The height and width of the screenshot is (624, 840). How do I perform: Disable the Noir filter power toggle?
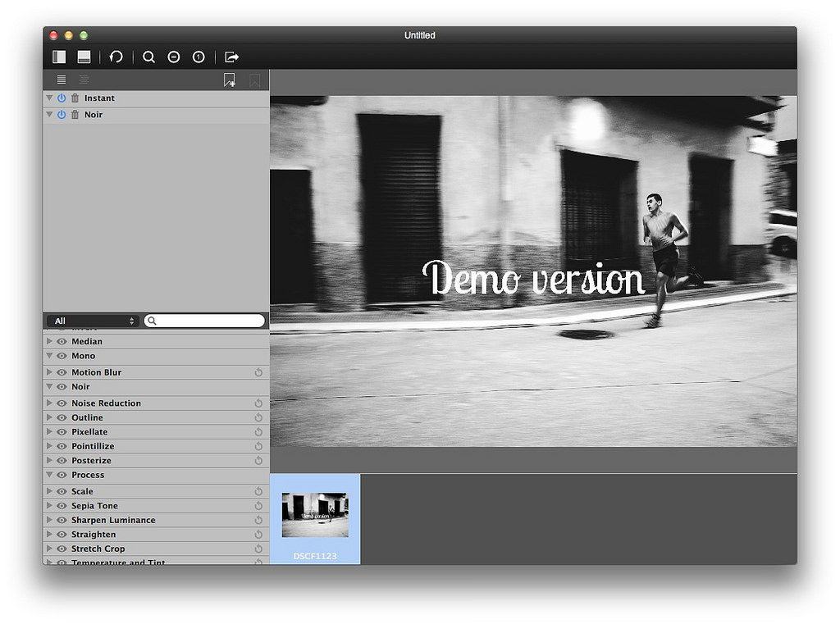61,115
